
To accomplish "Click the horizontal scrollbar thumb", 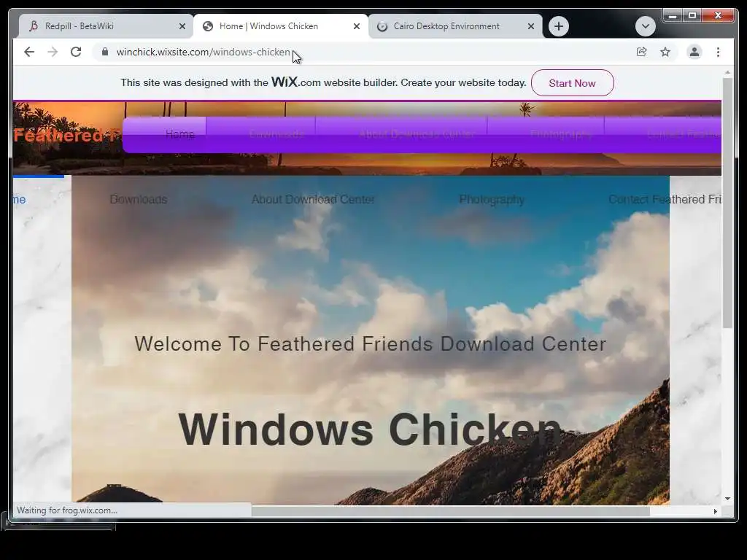I will point(450,511).
